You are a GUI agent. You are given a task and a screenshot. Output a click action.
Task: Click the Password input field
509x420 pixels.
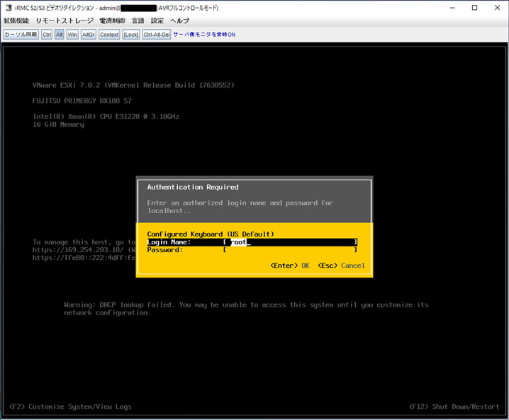(x=290, y=250)
